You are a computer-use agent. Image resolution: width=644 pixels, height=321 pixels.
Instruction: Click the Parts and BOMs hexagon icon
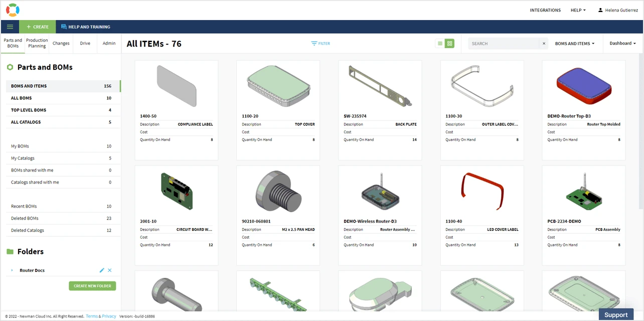pyautogui.click(x=10, y=67)
